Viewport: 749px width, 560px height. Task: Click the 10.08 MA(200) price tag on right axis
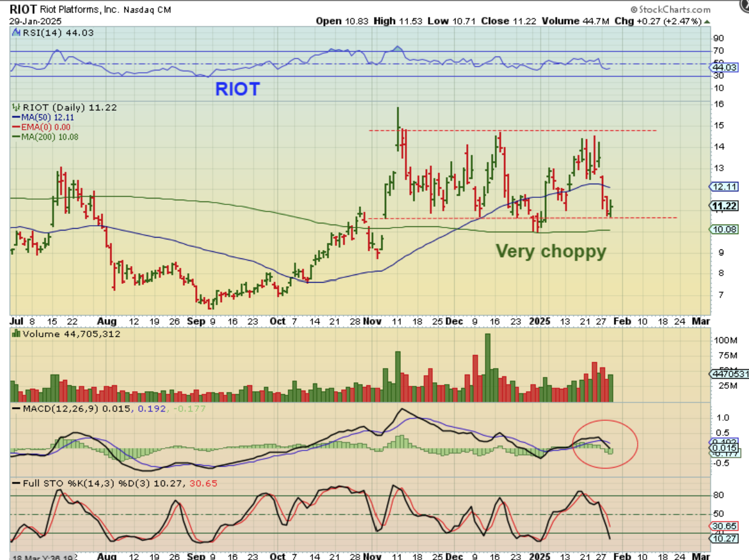pyautogui.click(x=724, y=229)
